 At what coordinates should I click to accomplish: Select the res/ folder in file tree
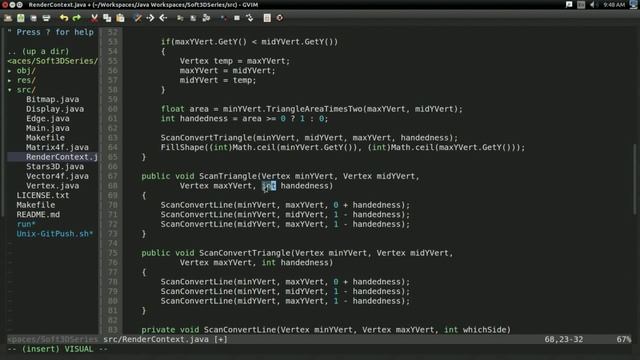(26, 80)
